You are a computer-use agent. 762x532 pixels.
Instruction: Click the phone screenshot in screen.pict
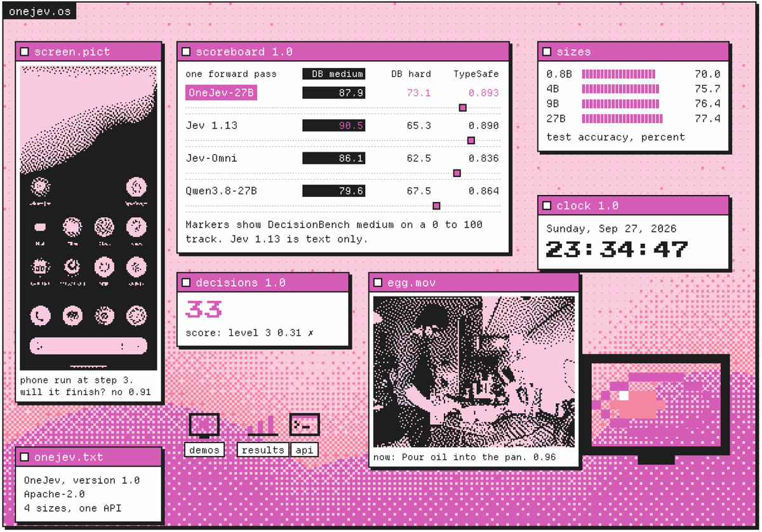88,218
